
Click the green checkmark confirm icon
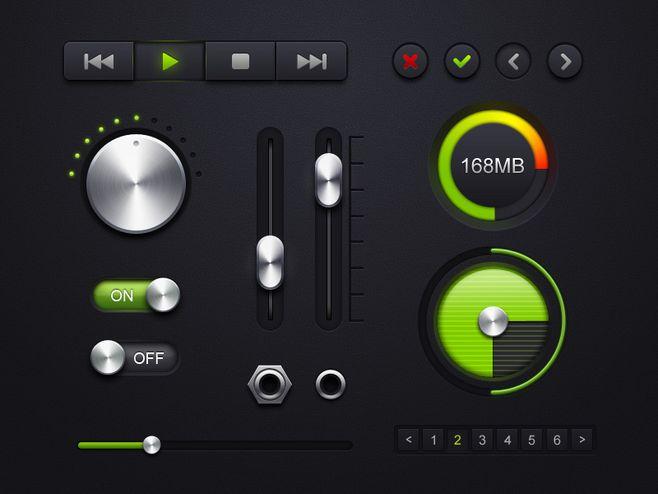pyautogui.click(x=462, y=61)
